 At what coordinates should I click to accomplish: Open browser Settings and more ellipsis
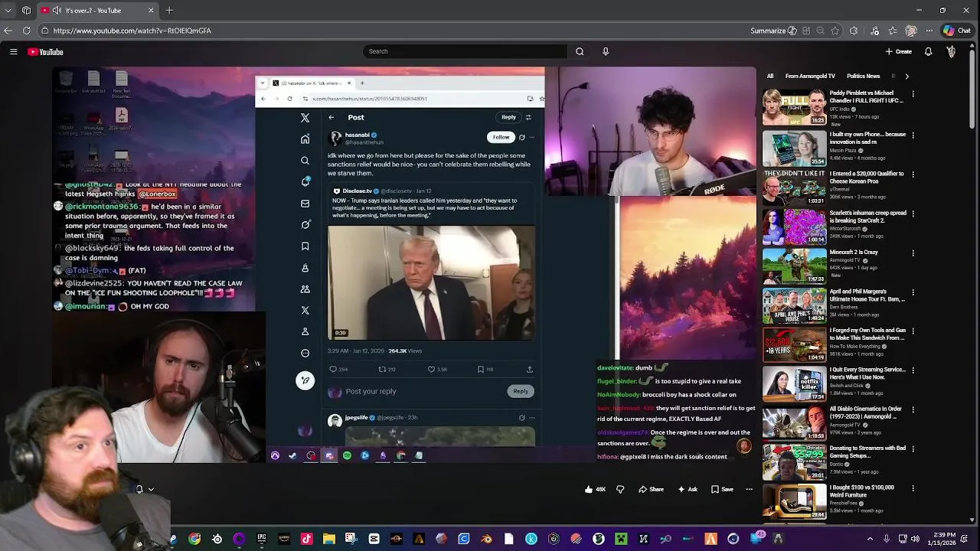[x=929, y=31]
